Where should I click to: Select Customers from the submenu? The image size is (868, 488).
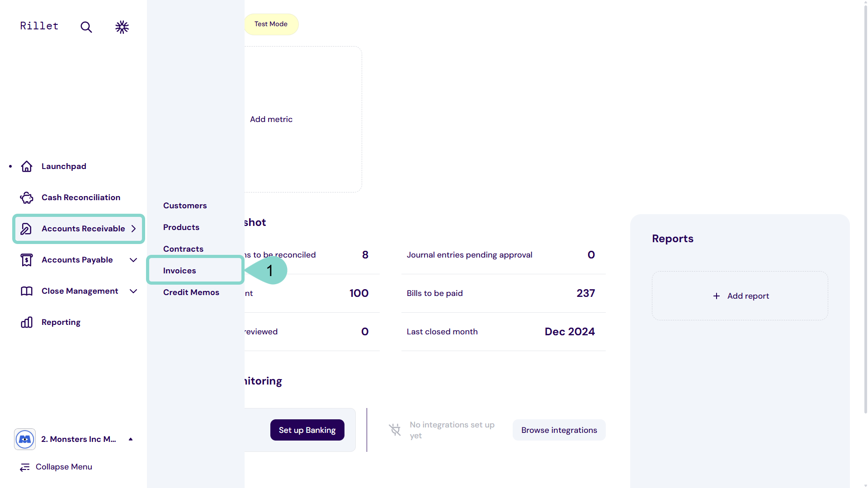(x=185, y=206)
